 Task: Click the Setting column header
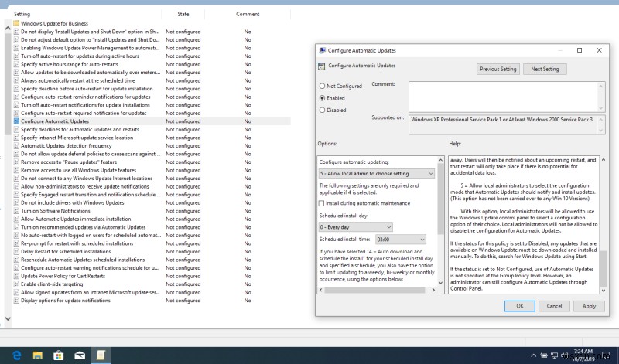[22, 14]
